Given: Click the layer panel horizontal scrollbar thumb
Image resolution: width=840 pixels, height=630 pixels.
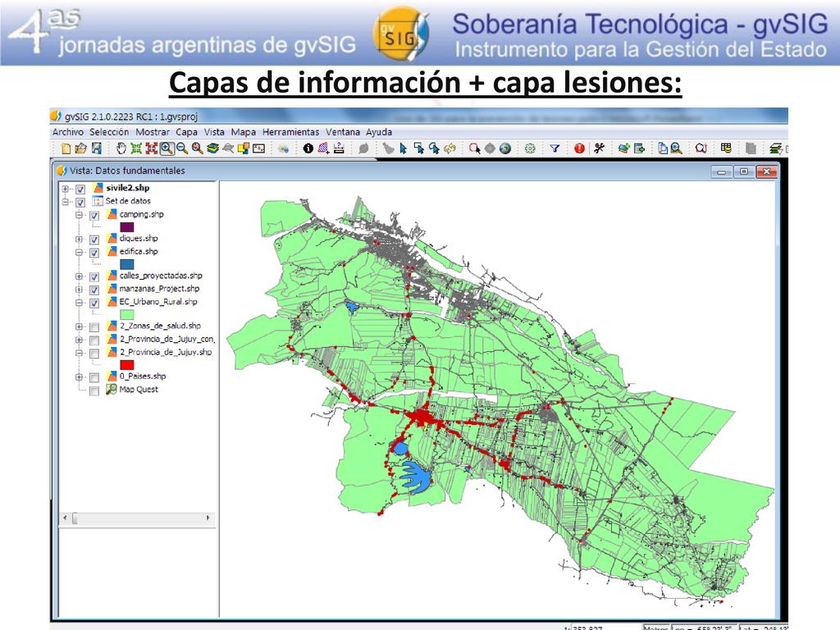Looking at the screenshot, I should pyautogui.click(x=75, y=518).
